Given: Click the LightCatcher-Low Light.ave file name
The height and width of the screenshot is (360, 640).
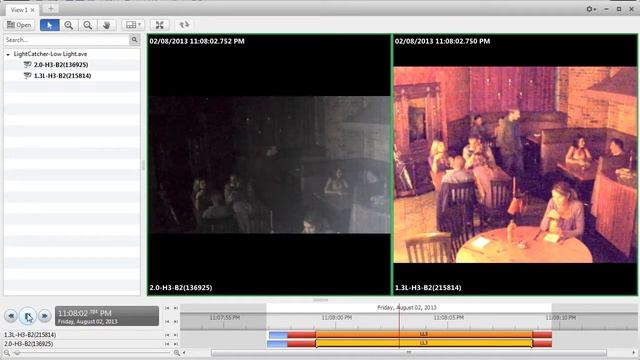Looking at the screenshot, I should pyautogui.click(x=50, y=54).
